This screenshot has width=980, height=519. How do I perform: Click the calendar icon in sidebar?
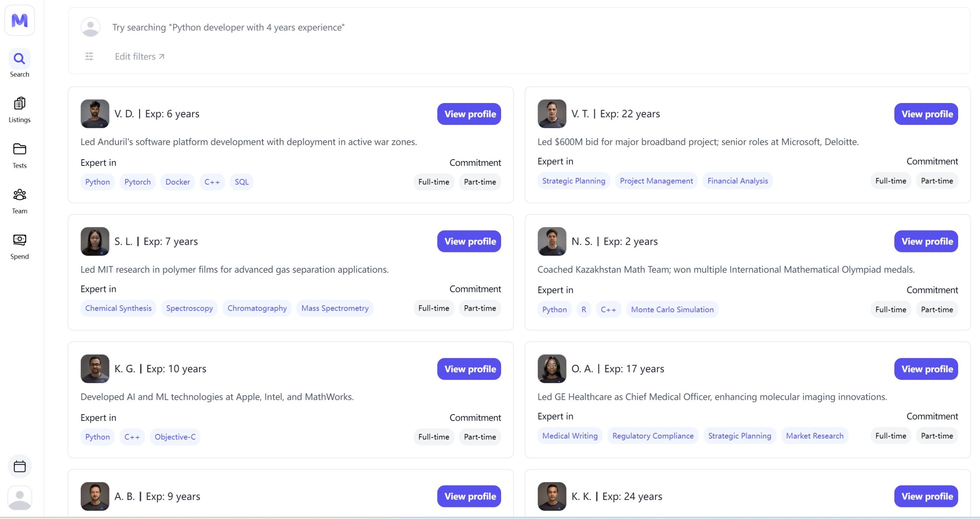[20, 466]
